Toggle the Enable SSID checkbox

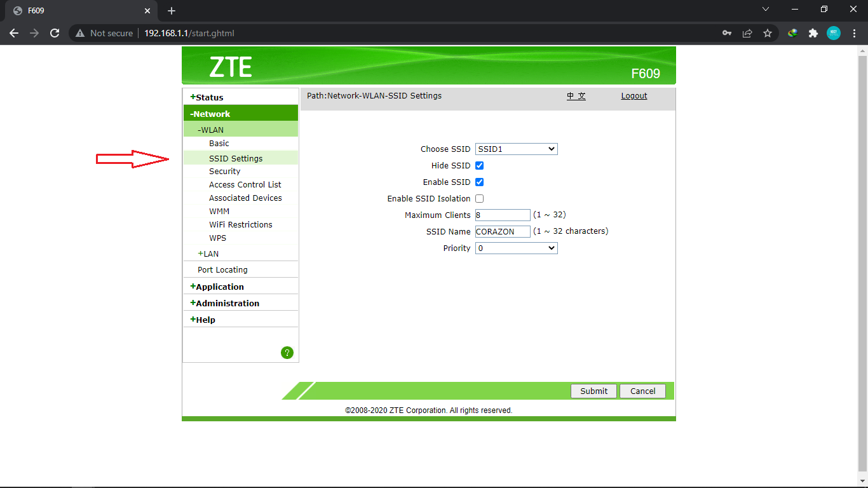pyautogui.click(x=480, y=182)
